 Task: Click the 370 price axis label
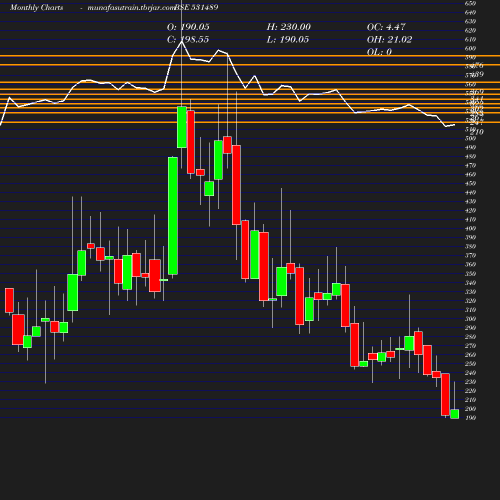tap(470, 256)
